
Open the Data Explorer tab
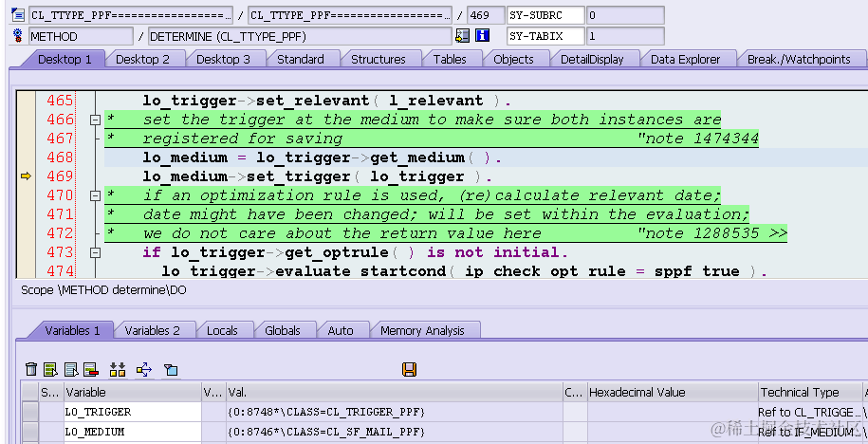pyautogui.click(x=685, y=59)
